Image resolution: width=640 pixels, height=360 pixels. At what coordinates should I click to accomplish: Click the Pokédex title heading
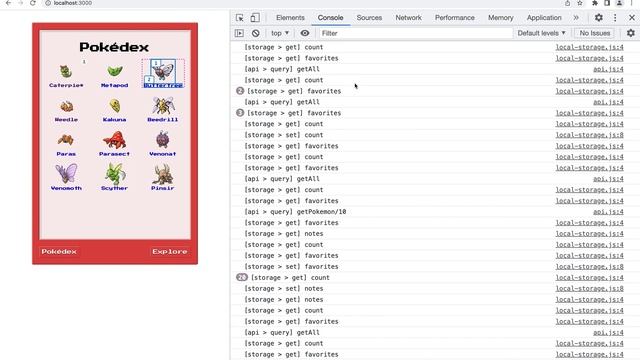point(114,47)
